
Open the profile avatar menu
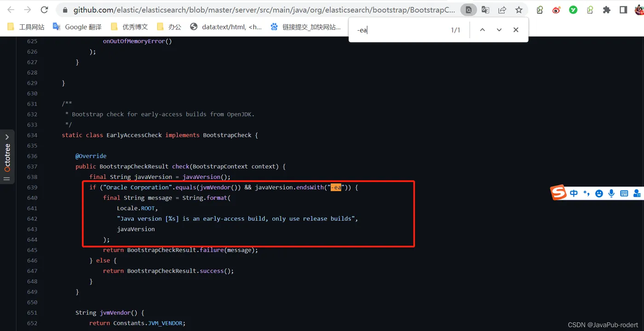coord(639,10)
